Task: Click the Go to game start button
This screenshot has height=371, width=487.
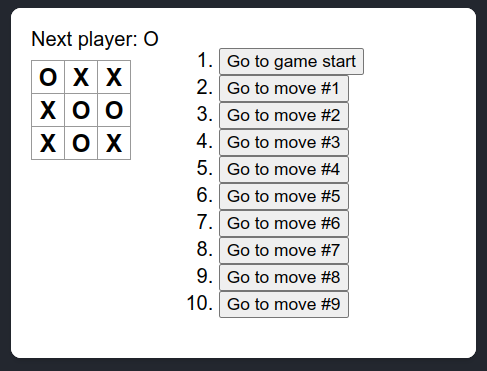Action: point(291,61)
